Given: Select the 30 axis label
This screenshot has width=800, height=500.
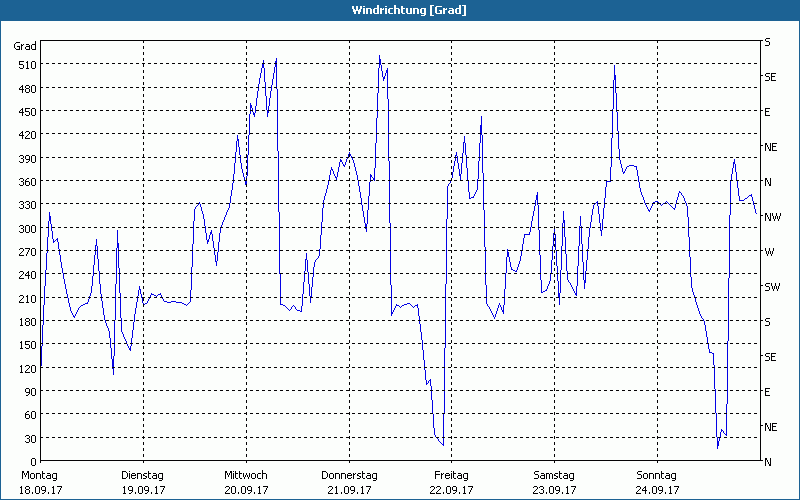Looking at the screenshot, I should 31,438.
